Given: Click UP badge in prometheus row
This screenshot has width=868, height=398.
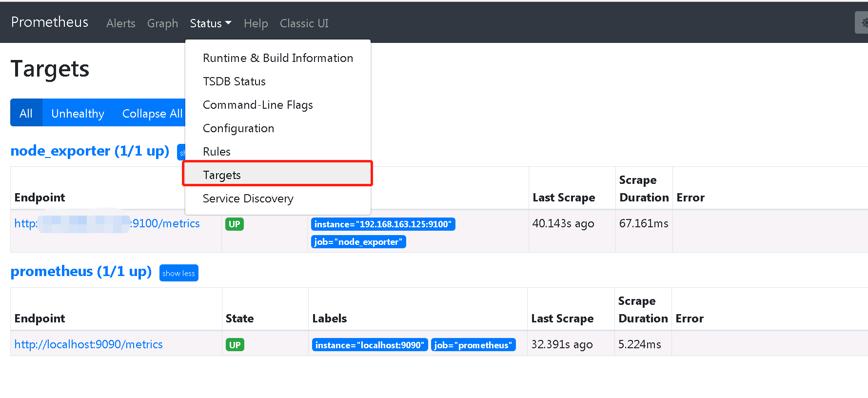Looking at the screenshot, I should tap(235, 345).
